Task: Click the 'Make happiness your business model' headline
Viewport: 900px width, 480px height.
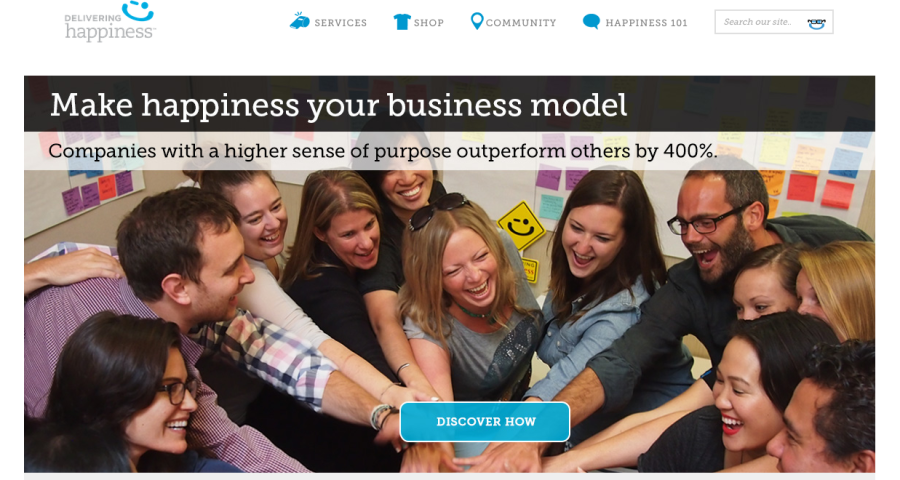Action: 339,105
